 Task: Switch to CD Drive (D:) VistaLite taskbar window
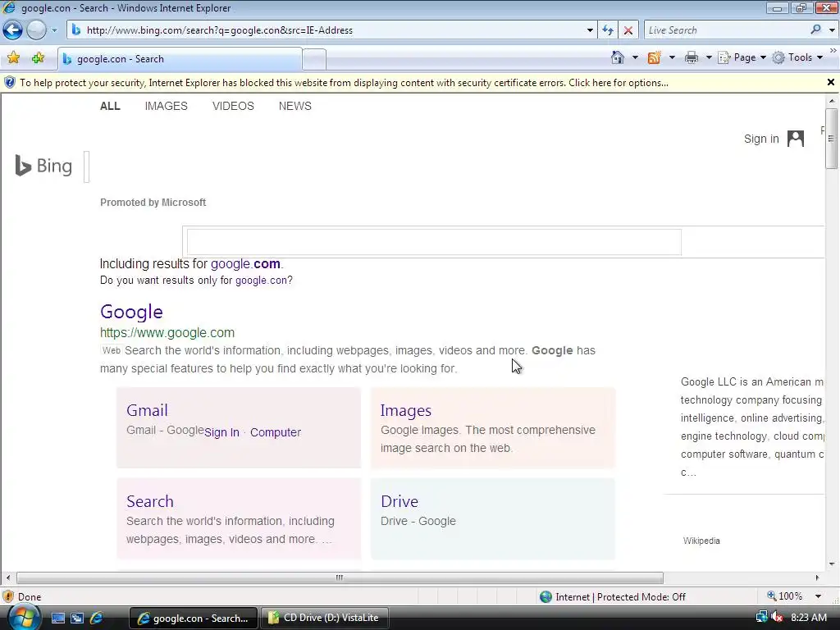point(324,618)
